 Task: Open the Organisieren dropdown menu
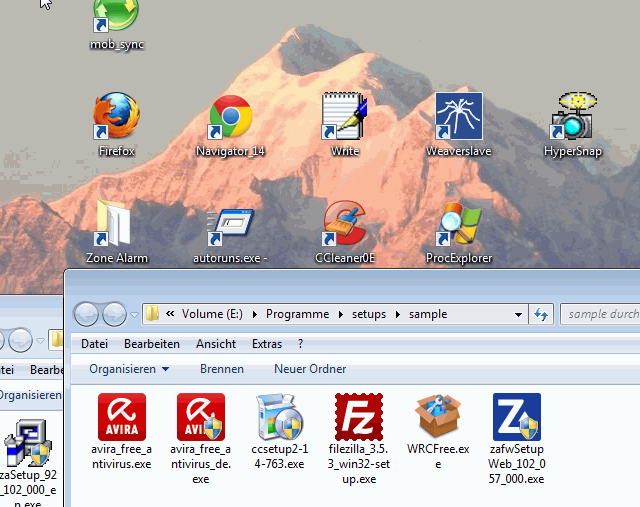click(x=129, y=369)
